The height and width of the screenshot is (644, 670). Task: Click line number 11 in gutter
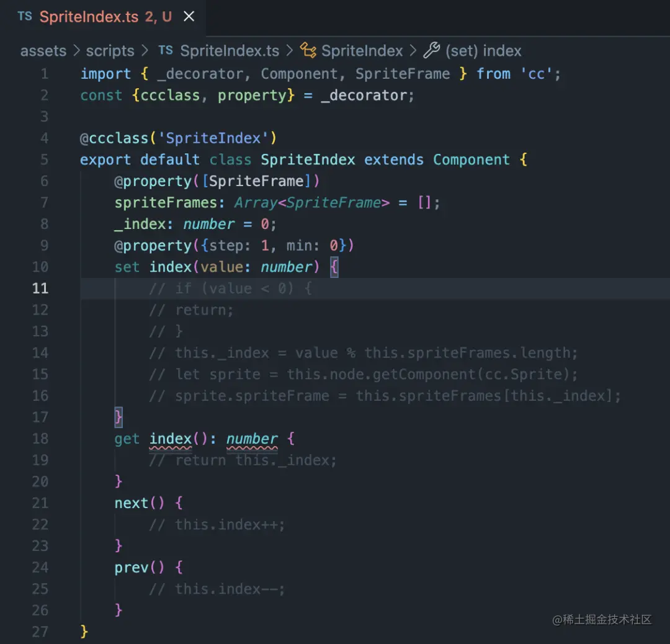(40, 288)
